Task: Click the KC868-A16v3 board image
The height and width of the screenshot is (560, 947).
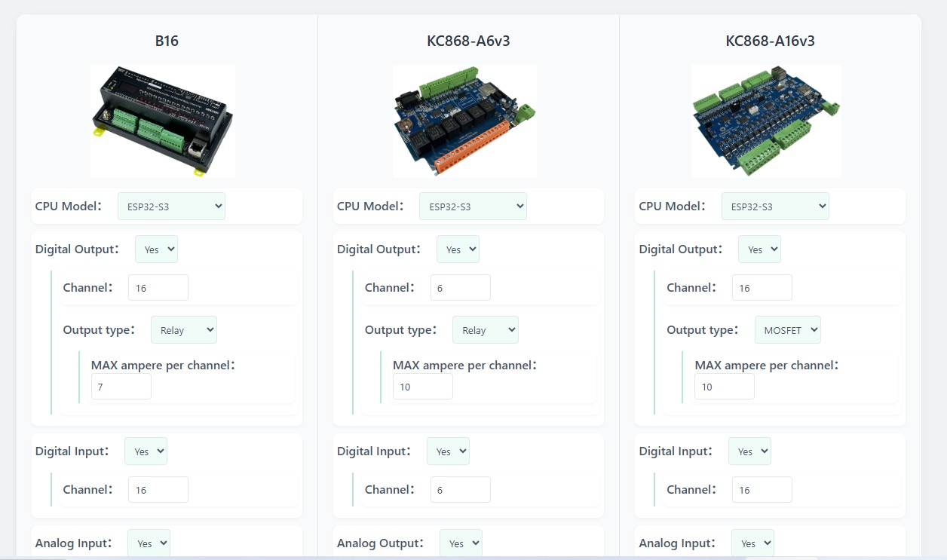Action: (766, 121)
